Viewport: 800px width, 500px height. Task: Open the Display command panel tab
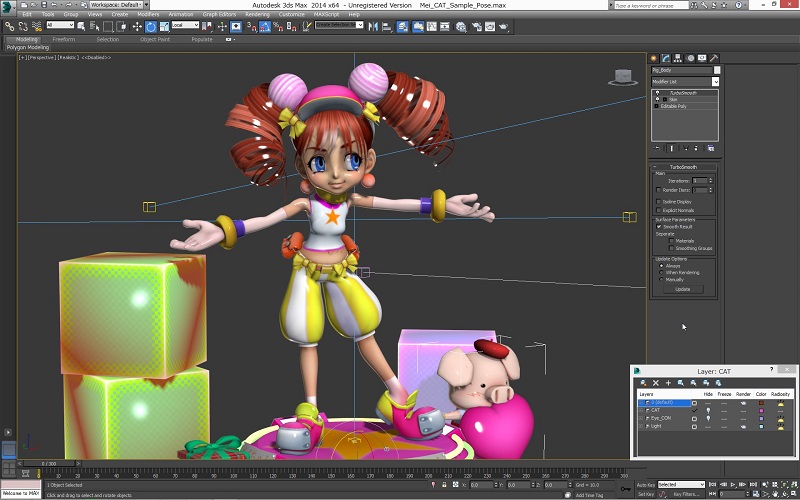(x=702, y=58)
